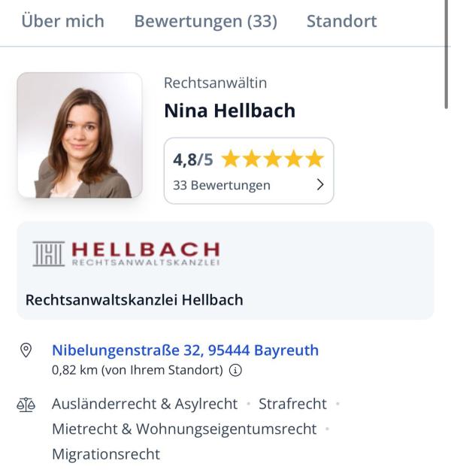Open the 33 Bewertungen rating text
This screenshot has height=476, width=451.
click(x=222, y=185)
